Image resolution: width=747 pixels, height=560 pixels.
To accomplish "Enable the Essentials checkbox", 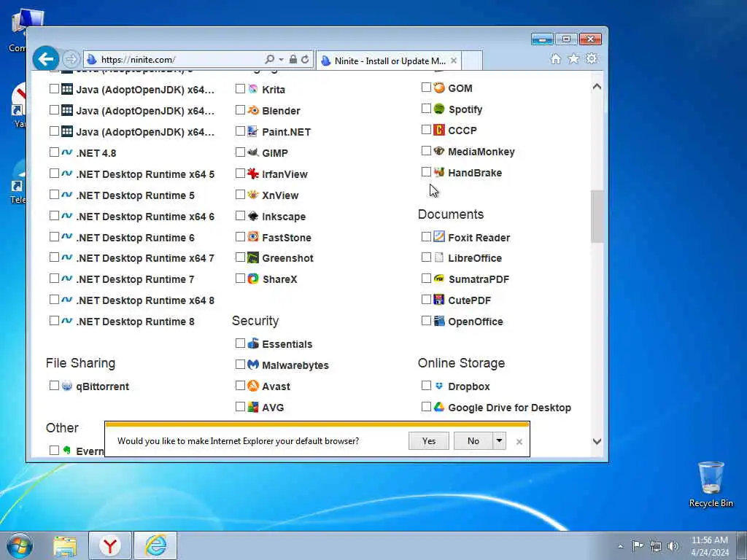I will point(241,343).
